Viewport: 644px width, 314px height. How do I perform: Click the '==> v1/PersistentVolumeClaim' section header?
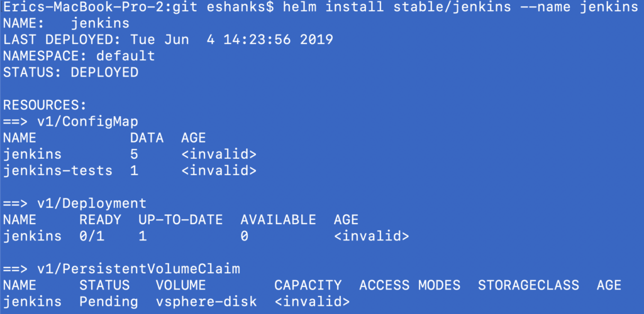[121, 269]
